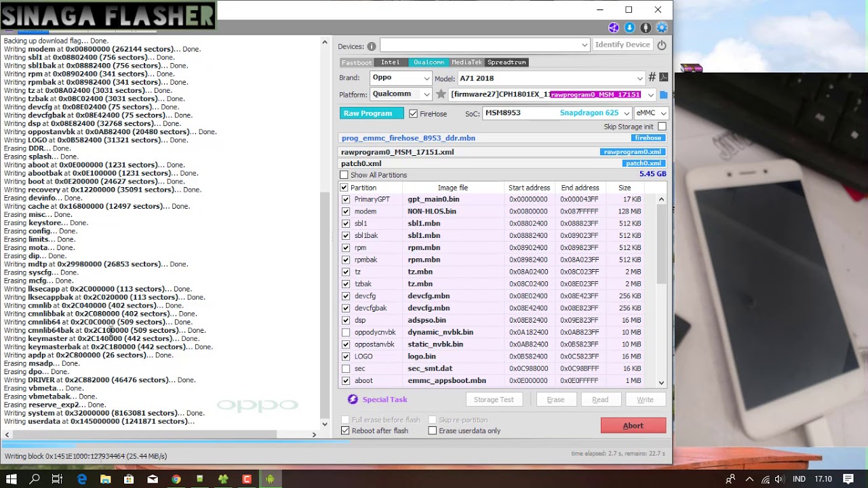Click the Special Task link

[x=384, y=400]
